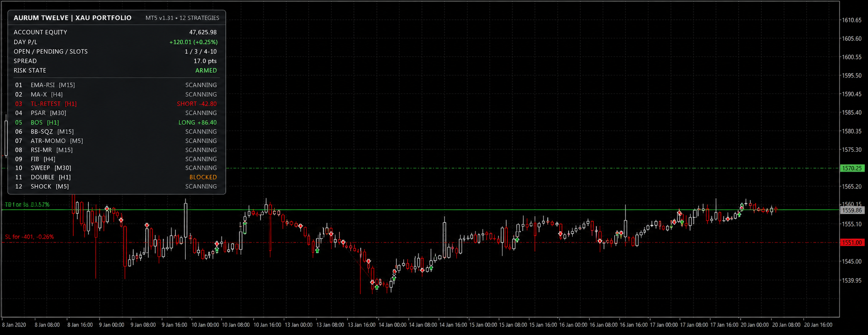Screen dimensions: 868x335
Task: Click the 1565.20 price axis label
Action: click(x=852, y=187)
